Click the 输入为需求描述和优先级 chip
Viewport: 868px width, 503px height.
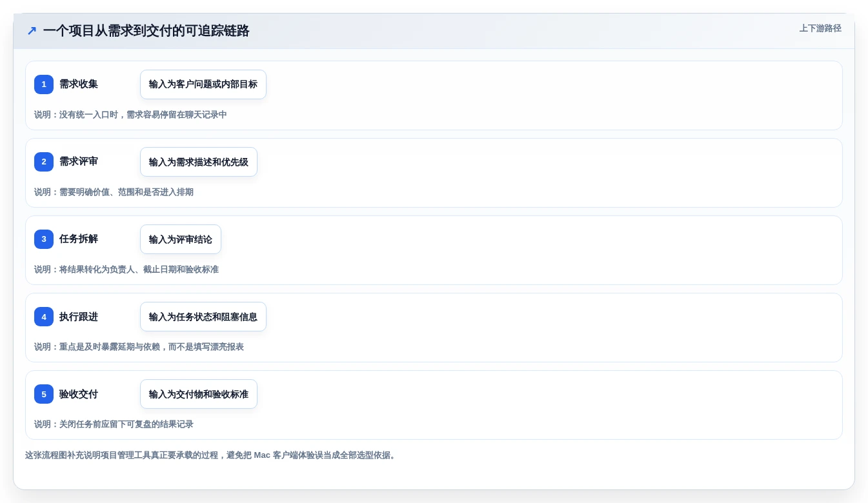pos(199,162)
